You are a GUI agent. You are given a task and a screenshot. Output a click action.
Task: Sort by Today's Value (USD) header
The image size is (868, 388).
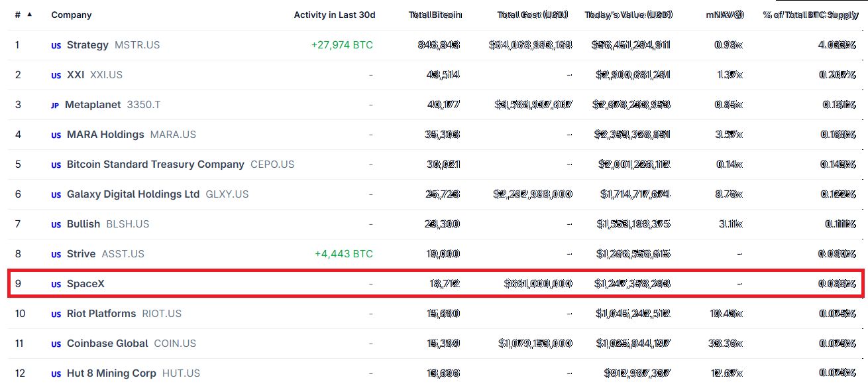(x=628, y=15)
